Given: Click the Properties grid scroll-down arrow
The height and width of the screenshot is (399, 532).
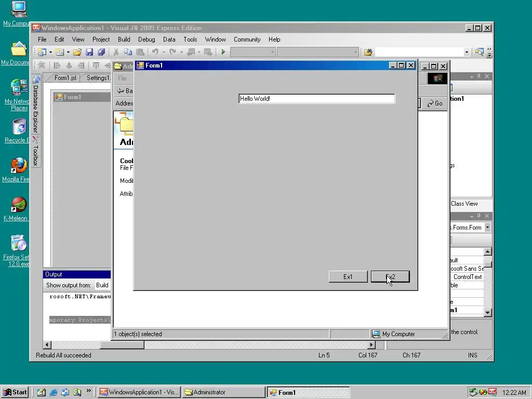Looking at the screenshot, I should point(487,312).
